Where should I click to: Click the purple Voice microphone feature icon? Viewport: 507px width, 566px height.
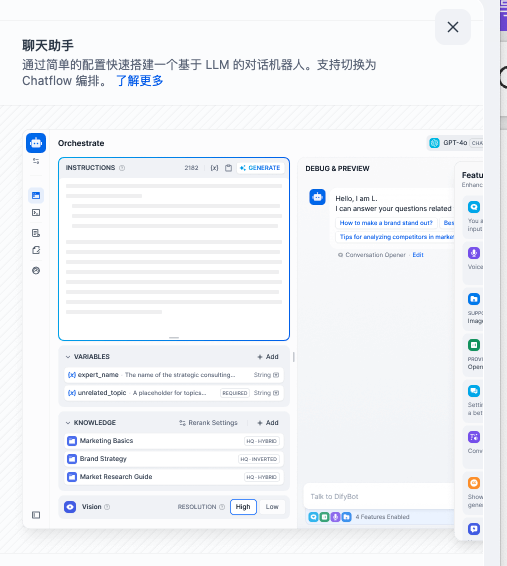click(x=474, y=253)
